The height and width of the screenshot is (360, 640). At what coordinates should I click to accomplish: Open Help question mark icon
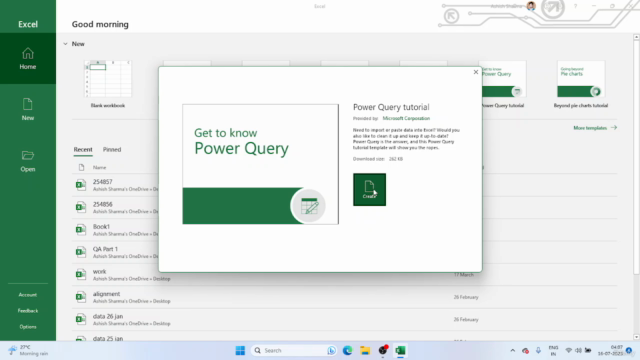(x=576, y=6)
